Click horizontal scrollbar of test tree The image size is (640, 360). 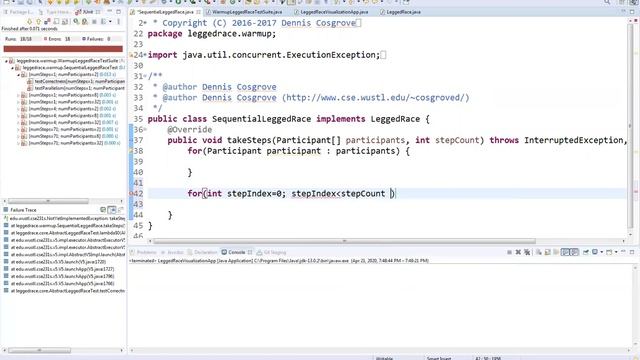(x=48, y=201)
